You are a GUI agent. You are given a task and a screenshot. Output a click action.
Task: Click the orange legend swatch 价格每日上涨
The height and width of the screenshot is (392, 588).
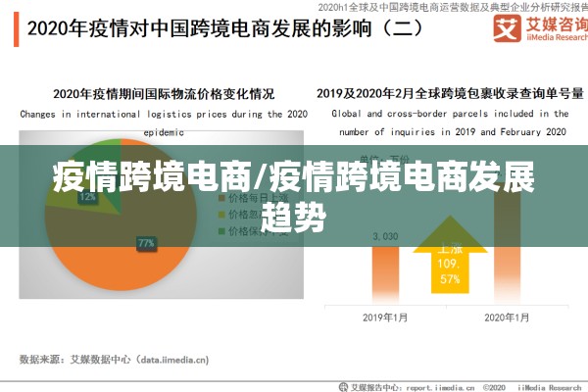[x=222, y=198]
